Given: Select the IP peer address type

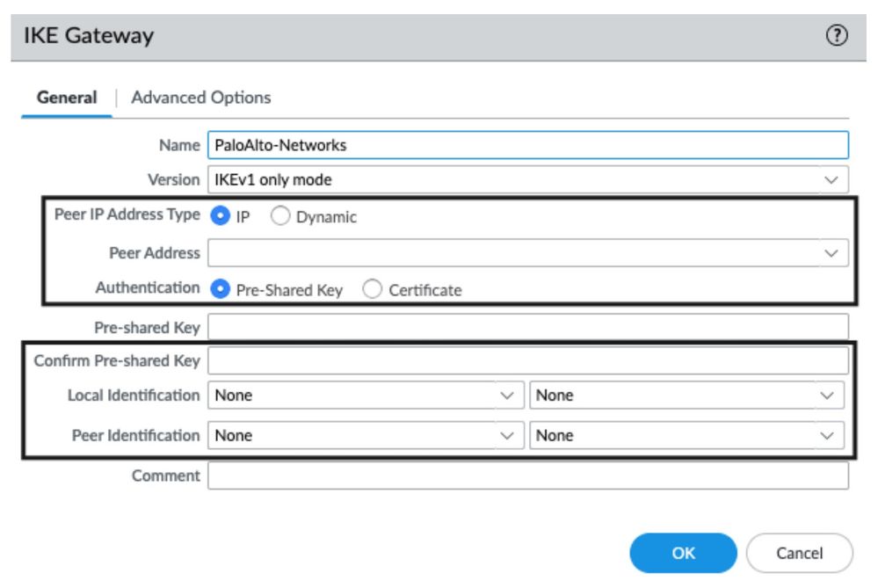Looking at the screenshot, I should pos(218,216).
